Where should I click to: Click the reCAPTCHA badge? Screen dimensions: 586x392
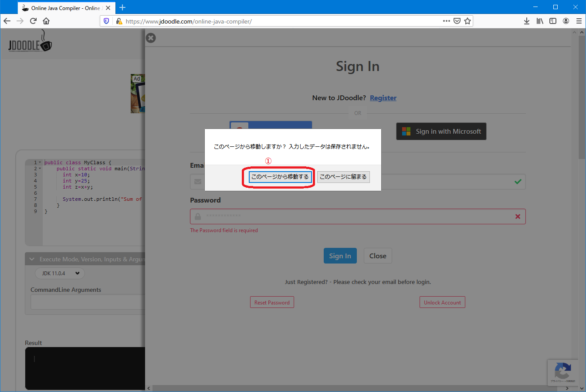click(x=562, y=372)
